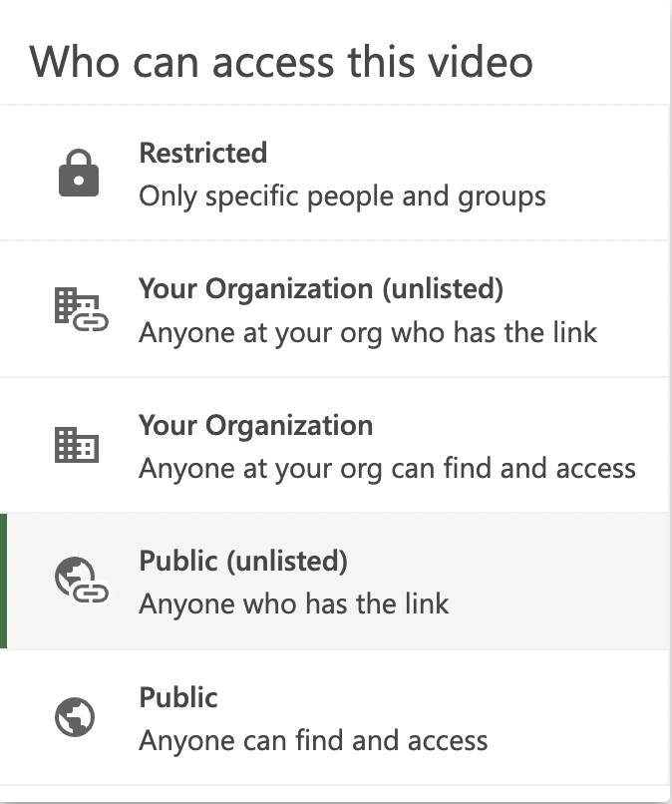Choose the "Public" option title at bottom
The width and height of the screenshot is (672, 804).
pos(178,696)
